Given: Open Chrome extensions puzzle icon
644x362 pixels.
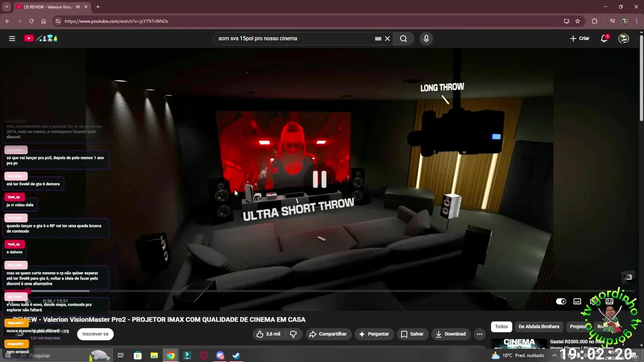Looking at the screenshot, I should 595,21.
